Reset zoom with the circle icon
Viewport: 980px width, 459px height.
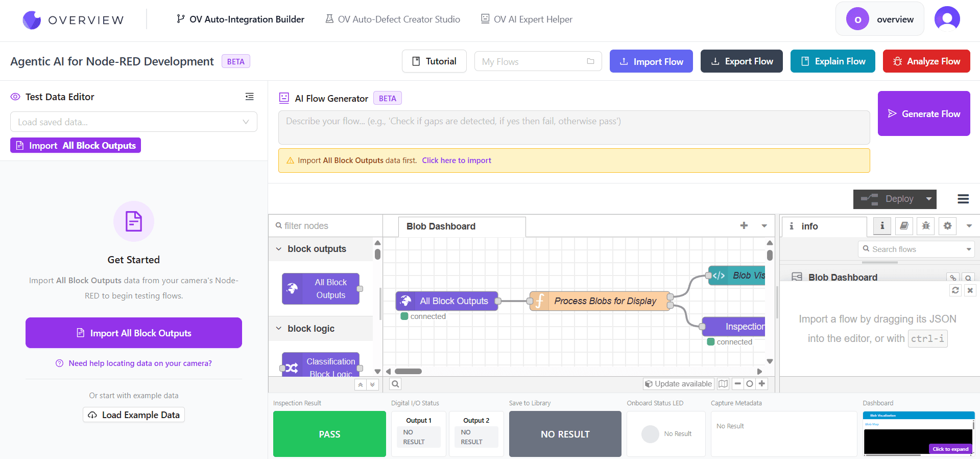click(x=750, y=384)
